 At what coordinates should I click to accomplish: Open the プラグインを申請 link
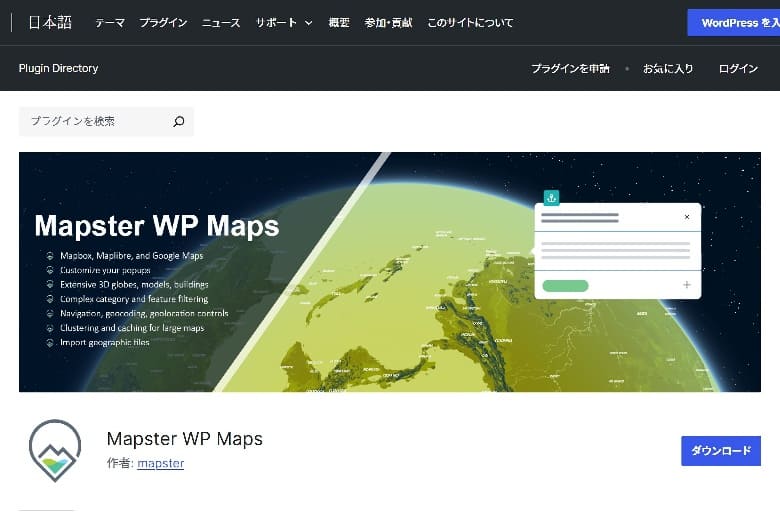point(570,69)
